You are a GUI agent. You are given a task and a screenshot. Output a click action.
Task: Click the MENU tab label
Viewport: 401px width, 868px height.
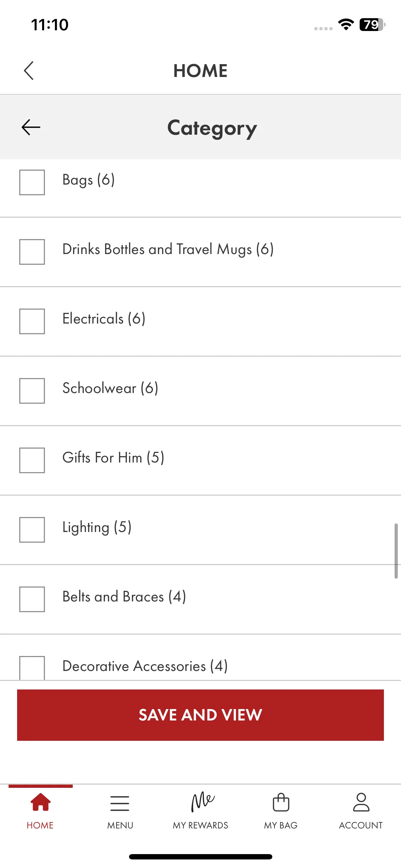120,825
